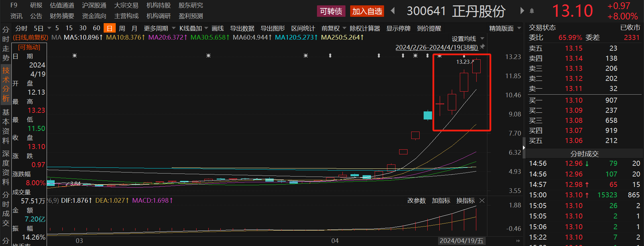Switch chart to 分时 view
The image size is (644, 246).
(x=21, y=28)
